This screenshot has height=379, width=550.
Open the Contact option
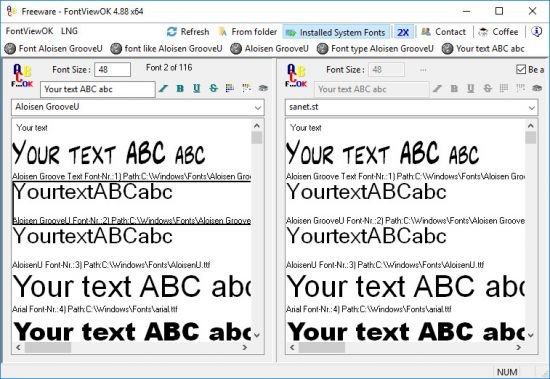pos(443,32)
